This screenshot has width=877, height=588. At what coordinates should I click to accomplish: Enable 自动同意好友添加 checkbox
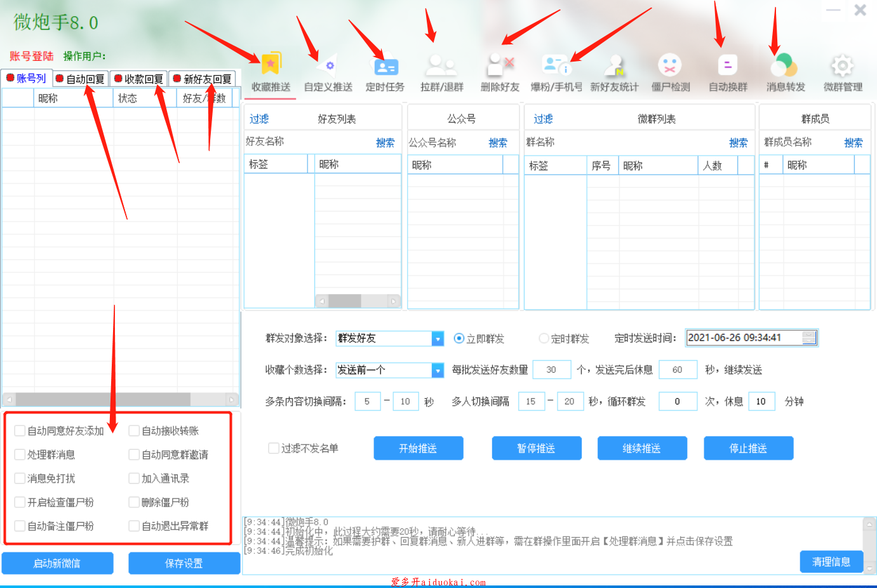(x=20, y=431)
